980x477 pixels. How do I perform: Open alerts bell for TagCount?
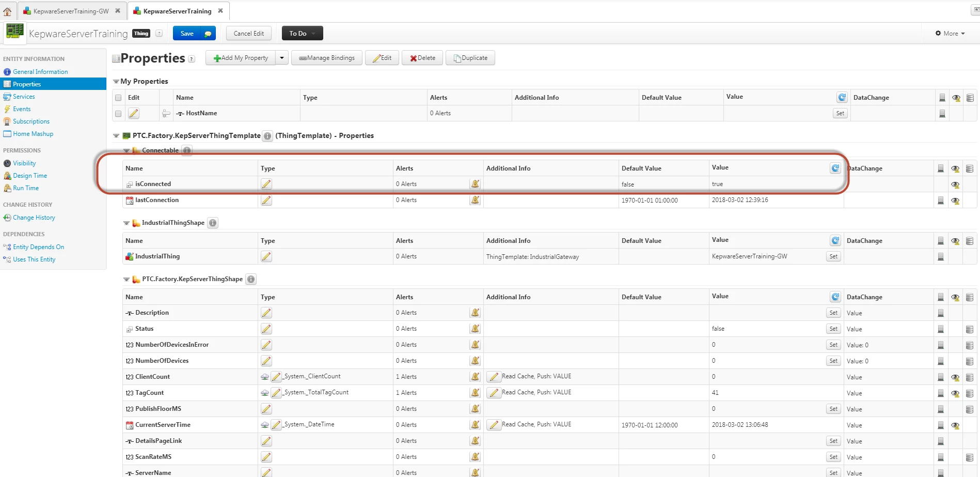click(x=475, y=392)
